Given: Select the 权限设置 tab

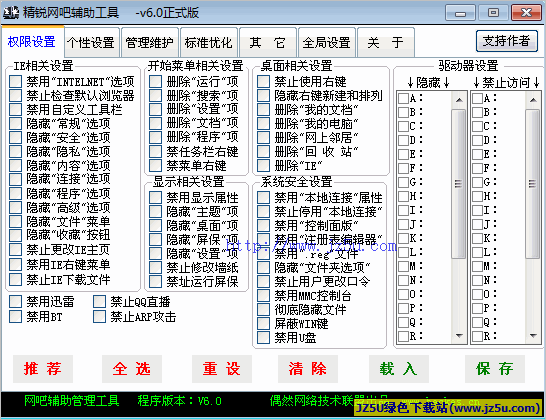Looking at the screenshot, I should tap(32, 41).
